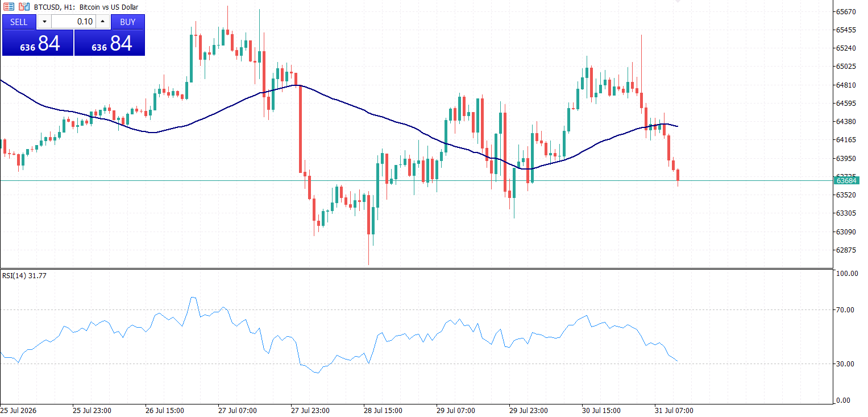Open the Depth of Market icon

24,7
